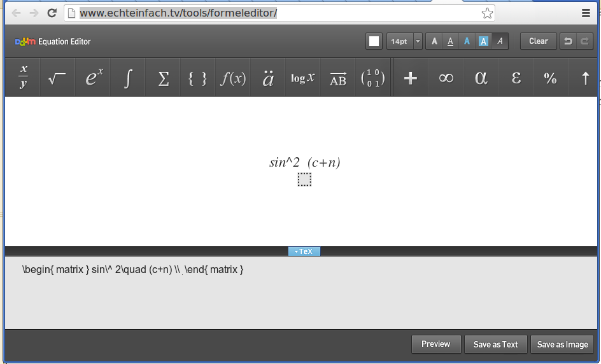The height and width of the screenshot is (364, 601).
Task: Toggle underline text formatting
Action: pyautogui.click(x=451, y=41)
